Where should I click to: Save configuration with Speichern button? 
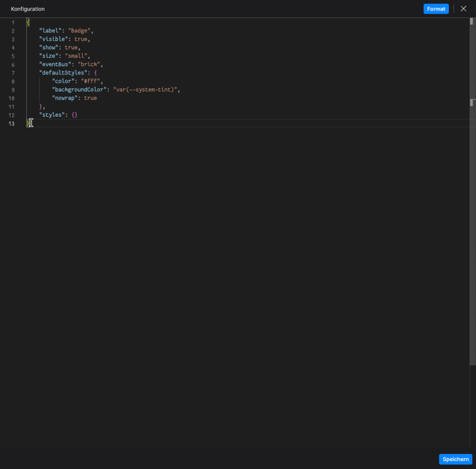455,459
